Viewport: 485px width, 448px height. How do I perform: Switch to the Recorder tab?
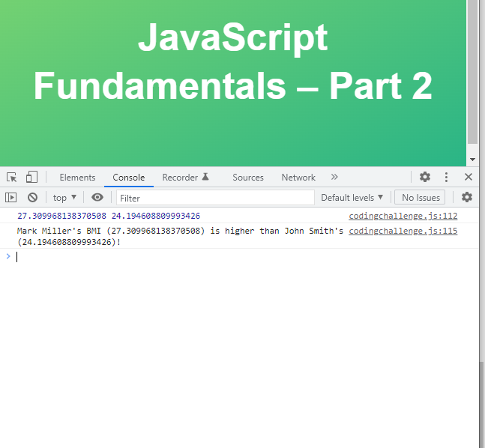[180, 178]
